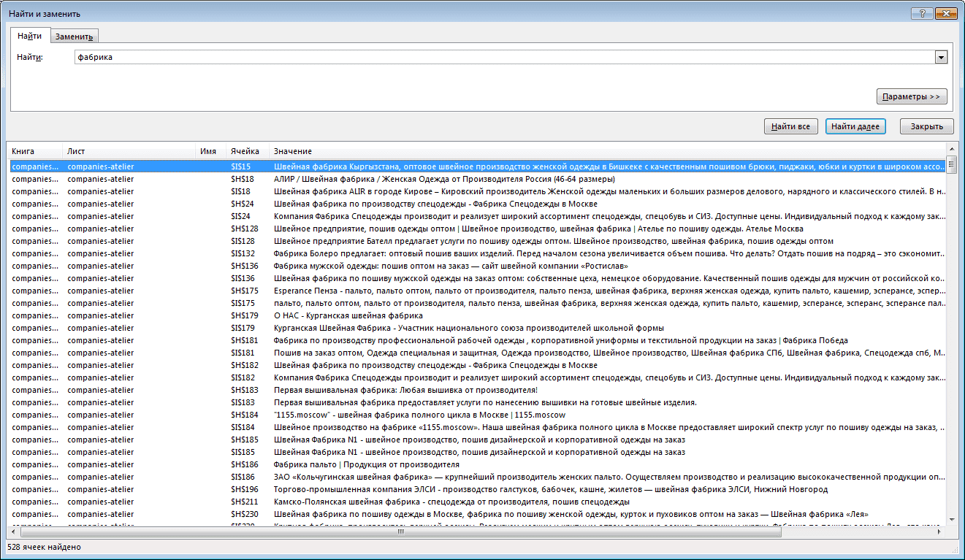The height and width of the screenshot is (560, 965).
Task: Click the horizontal scrollbar left arrow
Action: pyautogui.click(x=14, y=532)
